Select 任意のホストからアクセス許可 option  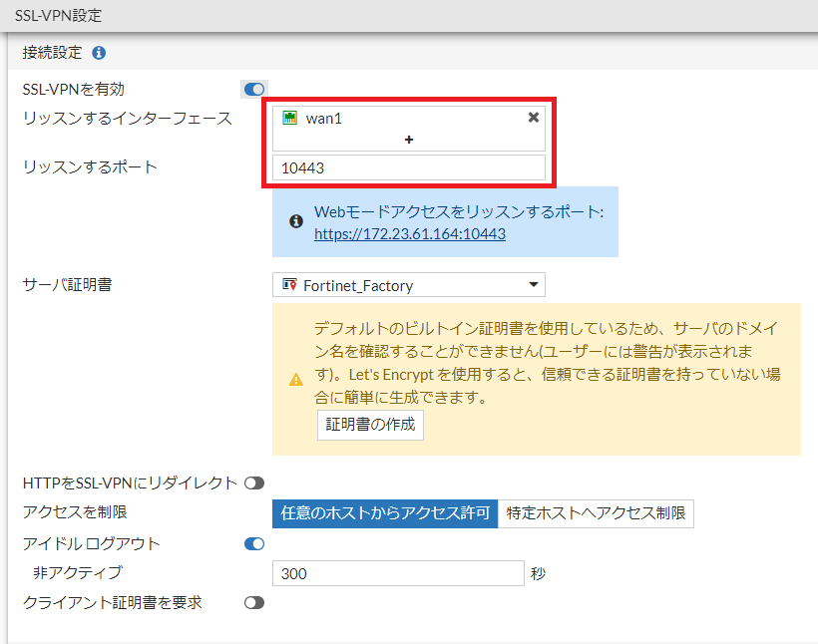click(x=385, y=514)
